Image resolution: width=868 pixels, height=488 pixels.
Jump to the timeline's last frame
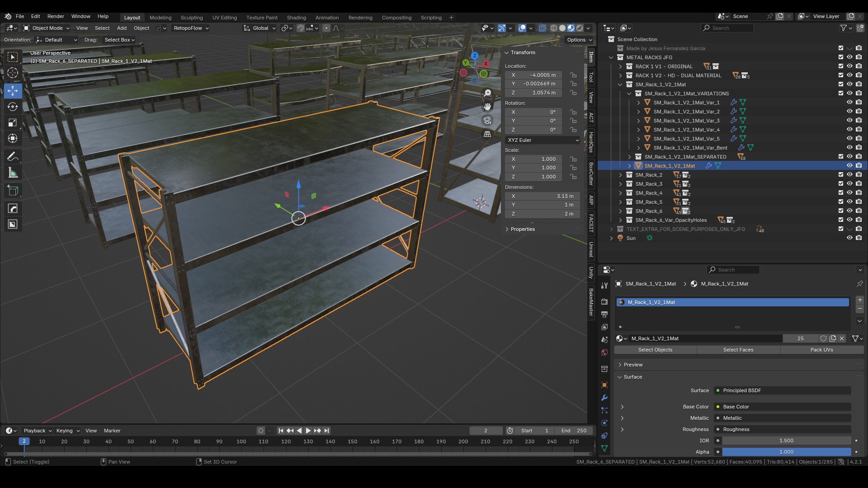pos(326,431)
